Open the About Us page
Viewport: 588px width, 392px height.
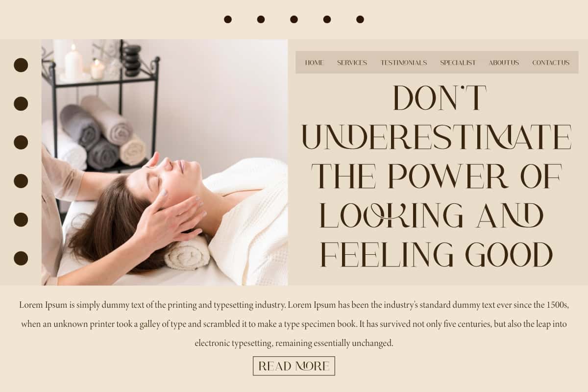coord(504,63)
